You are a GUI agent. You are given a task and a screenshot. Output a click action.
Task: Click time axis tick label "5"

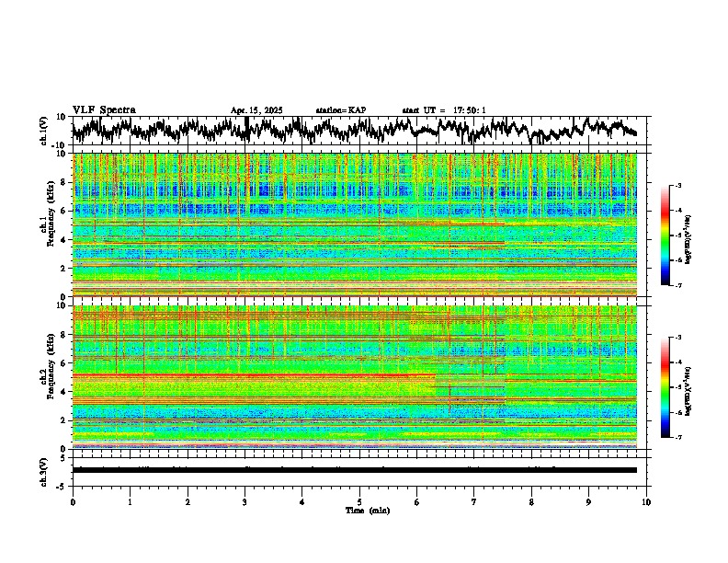(x=359, y=502)
